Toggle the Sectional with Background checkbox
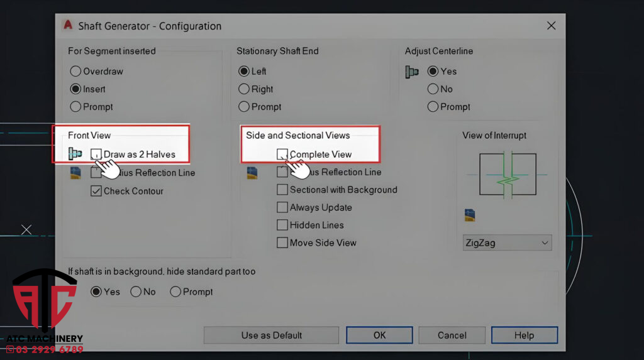The width and height of the screenshot is (644, 360). point(282,190)
